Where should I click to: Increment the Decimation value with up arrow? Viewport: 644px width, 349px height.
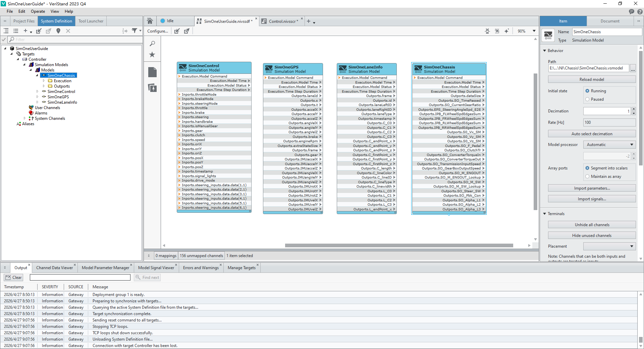(x=634, y=109)
